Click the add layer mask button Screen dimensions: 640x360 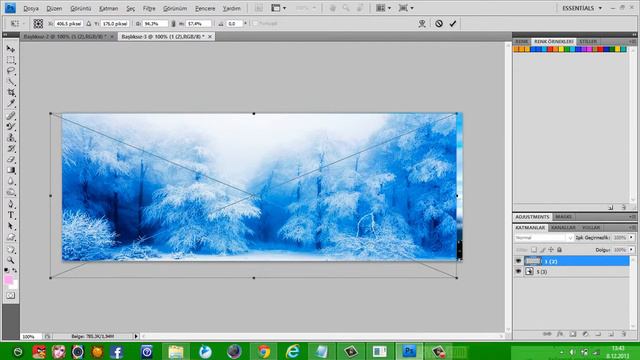(573, 334)
